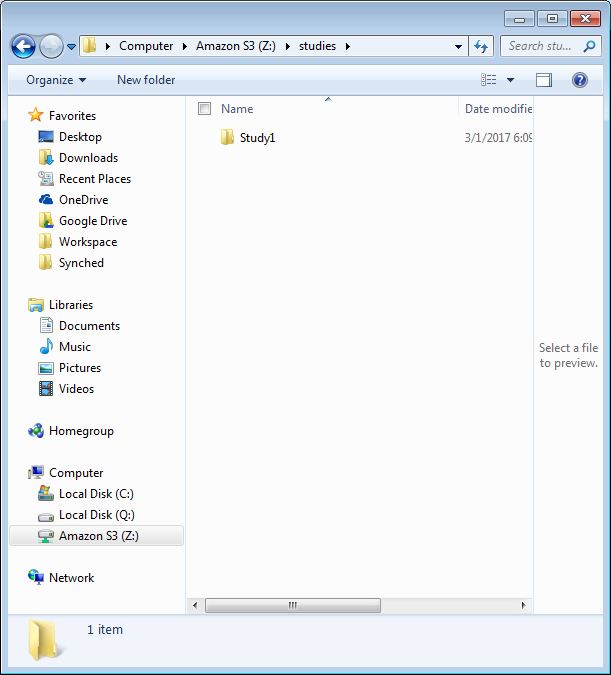
Task: Expand the arrow after Amazon S3 breadcrumb
Action: pos(288,46)
